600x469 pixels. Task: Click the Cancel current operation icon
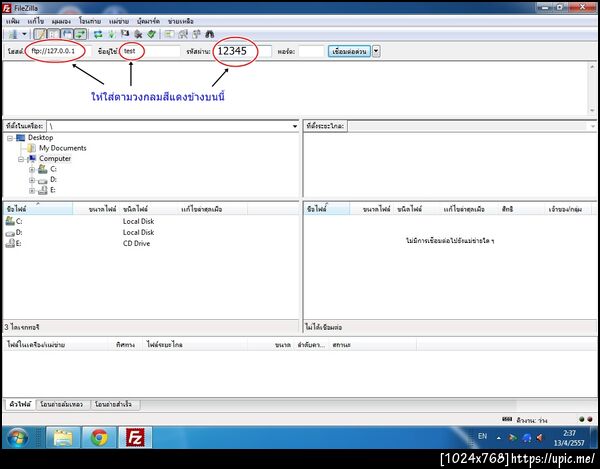tap(125, 34)
